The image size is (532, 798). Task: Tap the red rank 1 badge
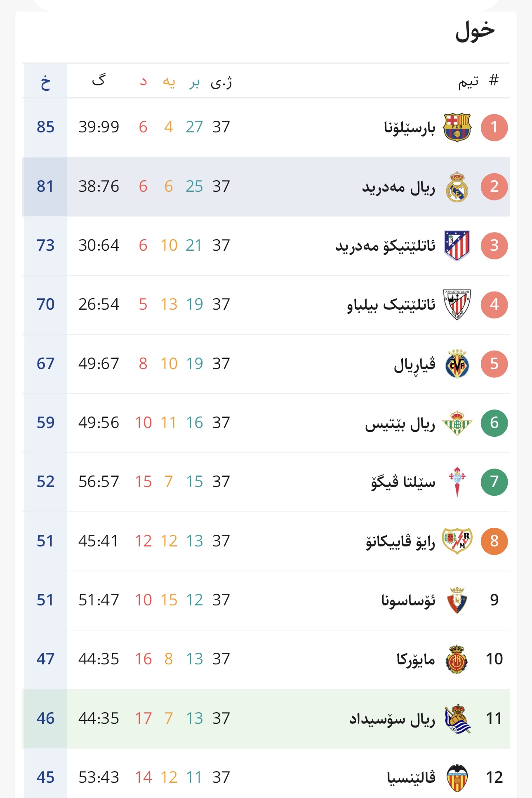(x=494, y=127)
